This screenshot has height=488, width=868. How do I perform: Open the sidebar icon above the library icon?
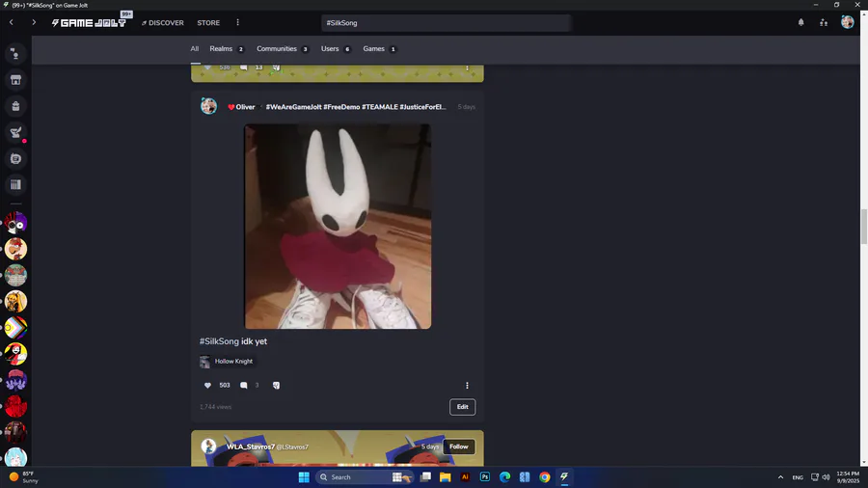tap(15, 159)
